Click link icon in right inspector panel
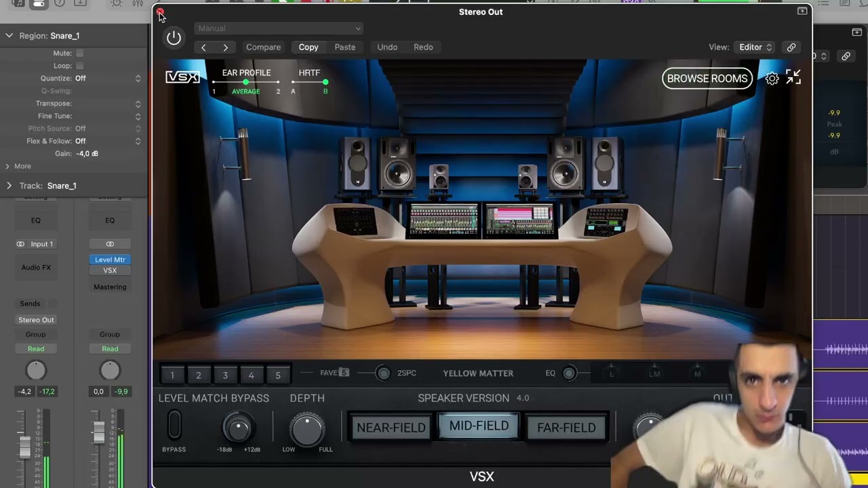This screenshot has height=488, width=868. 846,56
